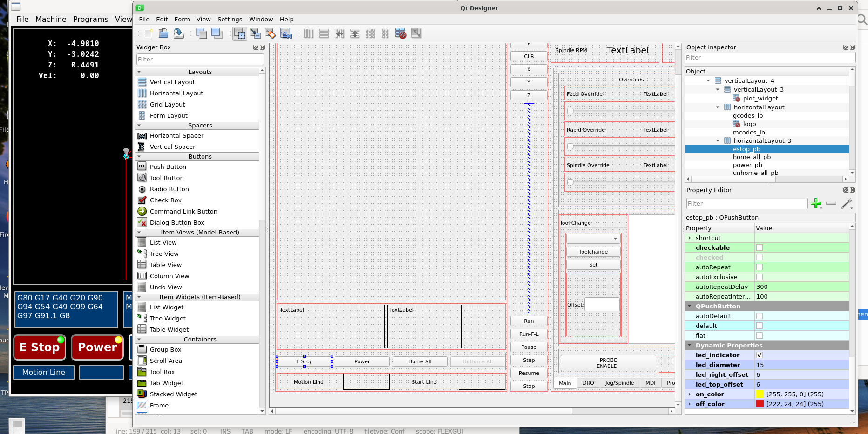Screen dimensions: 868x434
Task: Click the red off_color swatch
Action: 760,404
